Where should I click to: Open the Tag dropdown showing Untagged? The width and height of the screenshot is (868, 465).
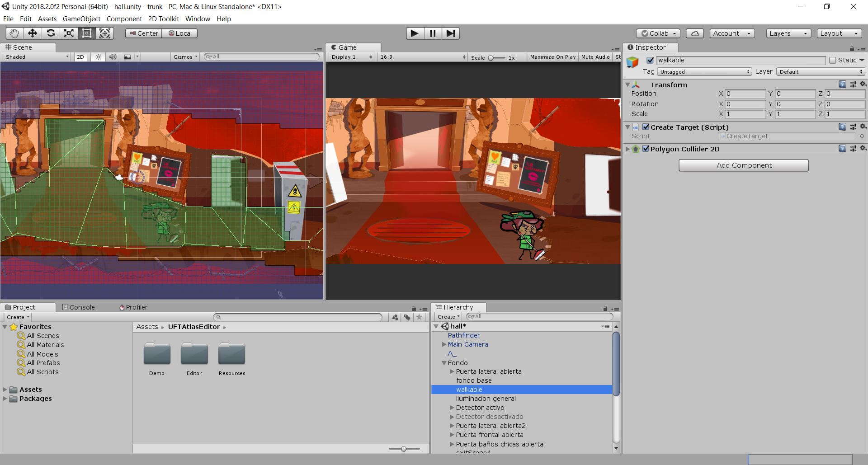(x=704, y=72)
